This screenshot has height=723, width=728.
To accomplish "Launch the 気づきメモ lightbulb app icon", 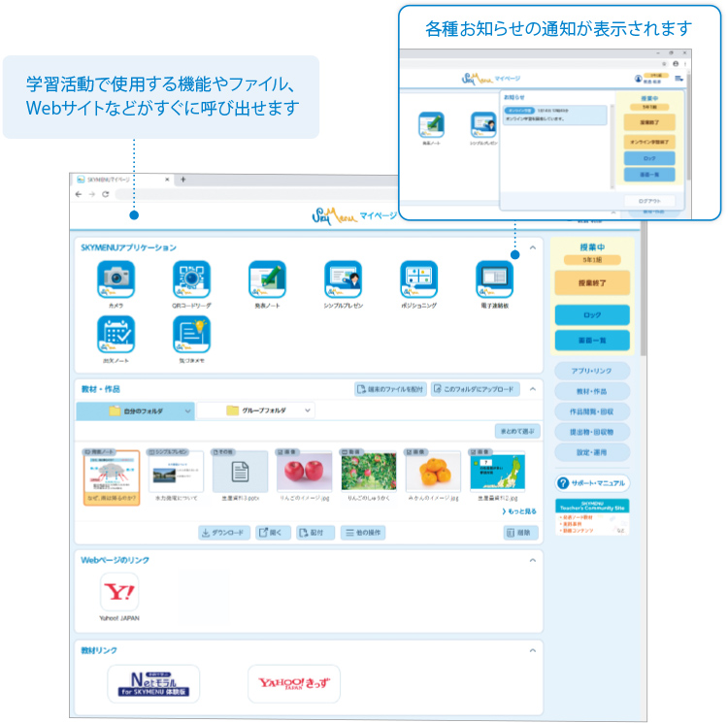I will point(192,334).
